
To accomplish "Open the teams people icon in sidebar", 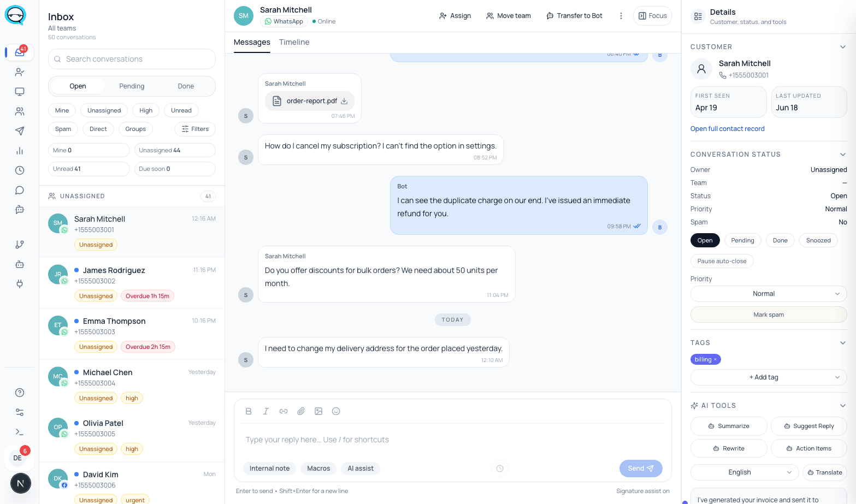I will [20, 111].
